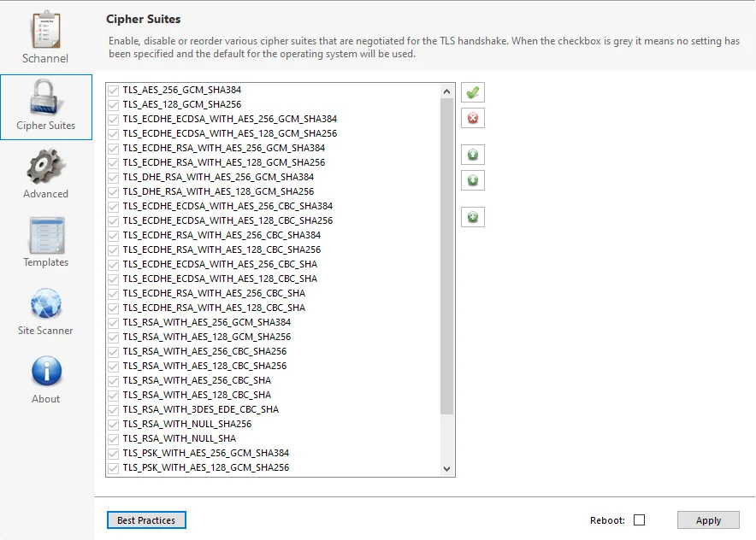
Task: Open the Schannel section from sidebar
Action: pos(45,38)
